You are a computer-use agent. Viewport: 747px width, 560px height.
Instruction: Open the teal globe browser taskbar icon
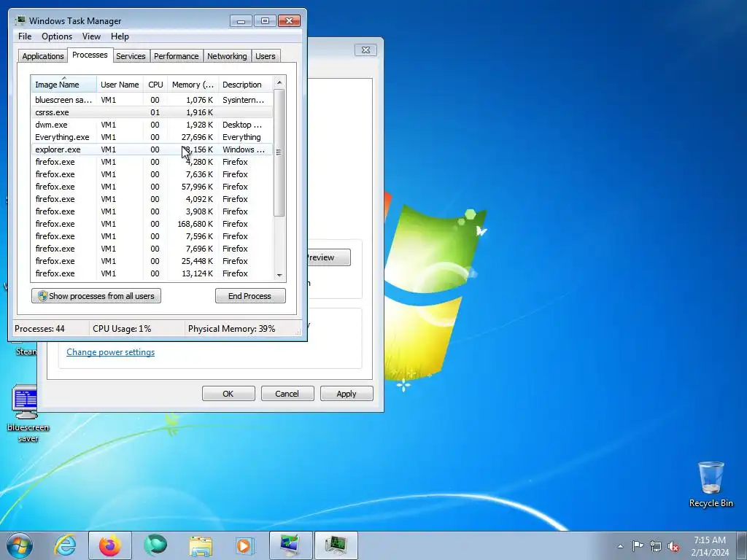point(155,545)
